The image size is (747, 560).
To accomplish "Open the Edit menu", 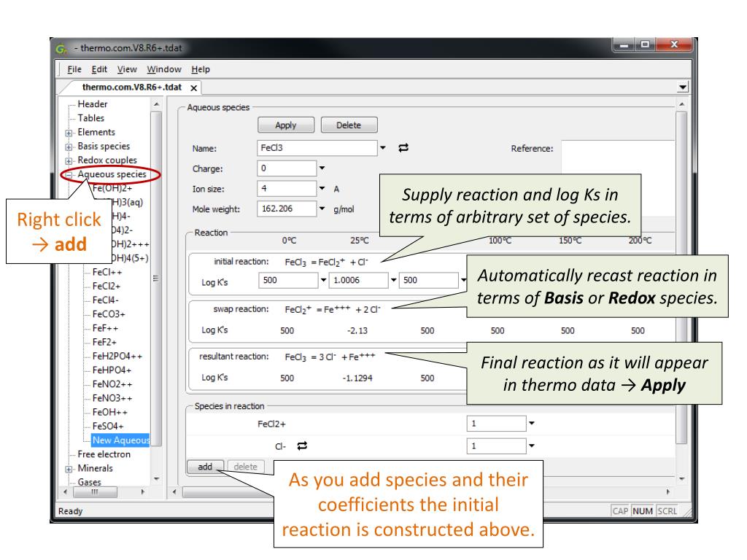I will [99, 69].
